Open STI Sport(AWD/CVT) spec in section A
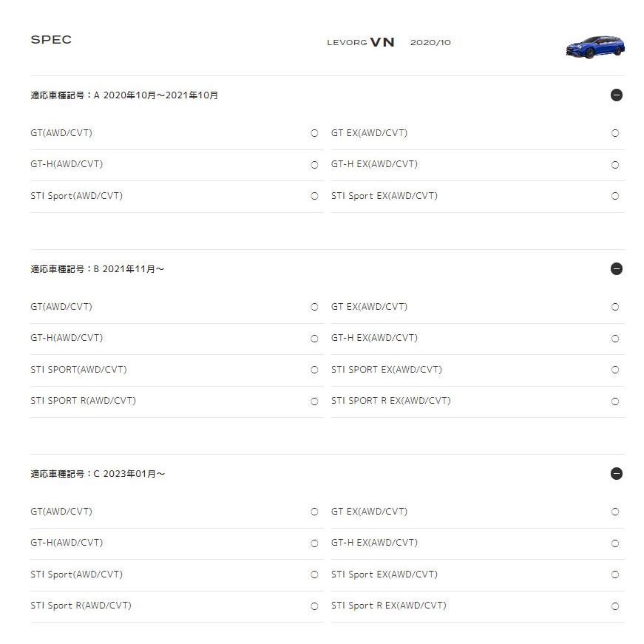The width and height of the screenshot is (644, 644). [x=177, y=197]
